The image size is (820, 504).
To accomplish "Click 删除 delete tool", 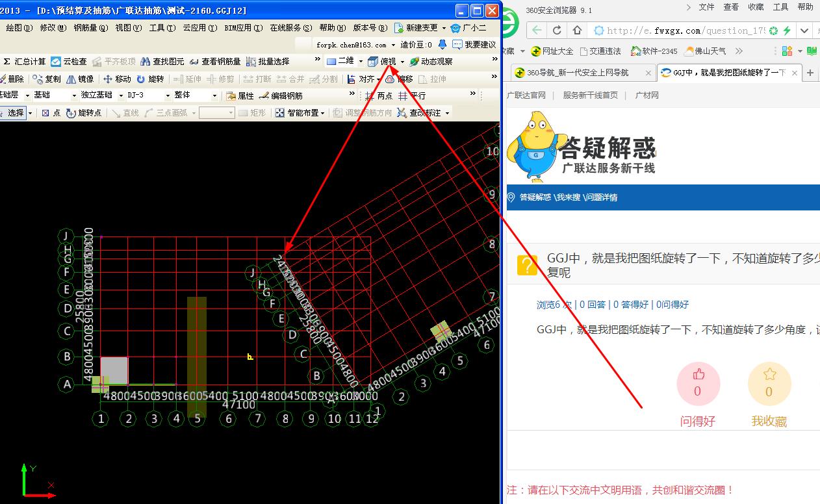I will 12,79.
